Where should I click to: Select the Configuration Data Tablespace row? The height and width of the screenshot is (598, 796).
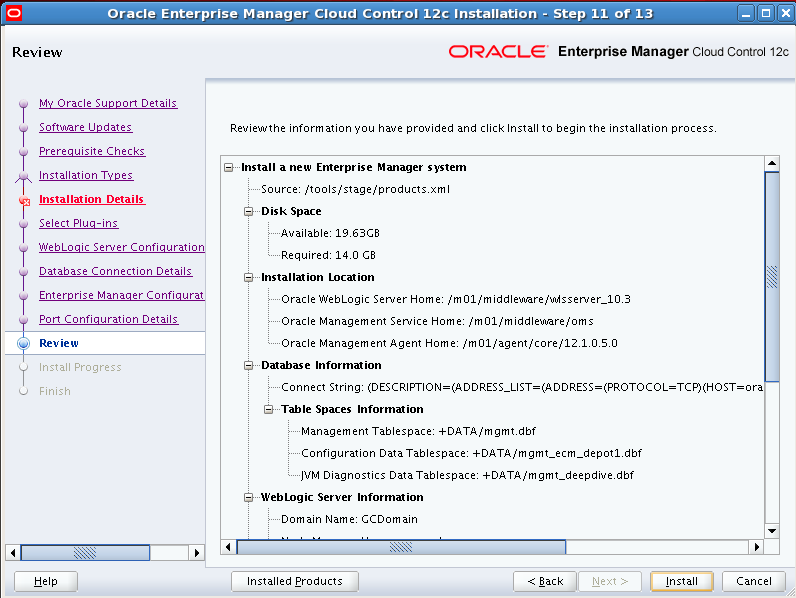click(471, 453)
